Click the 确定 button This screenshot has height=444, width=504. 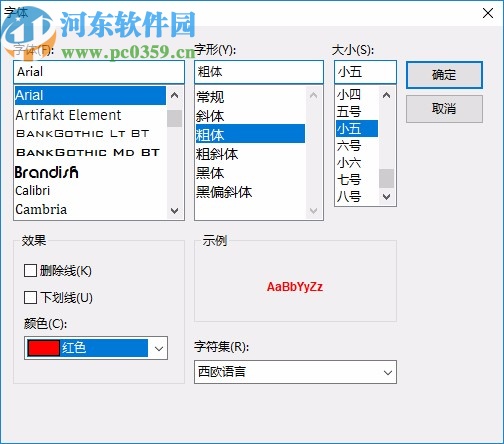444,75
